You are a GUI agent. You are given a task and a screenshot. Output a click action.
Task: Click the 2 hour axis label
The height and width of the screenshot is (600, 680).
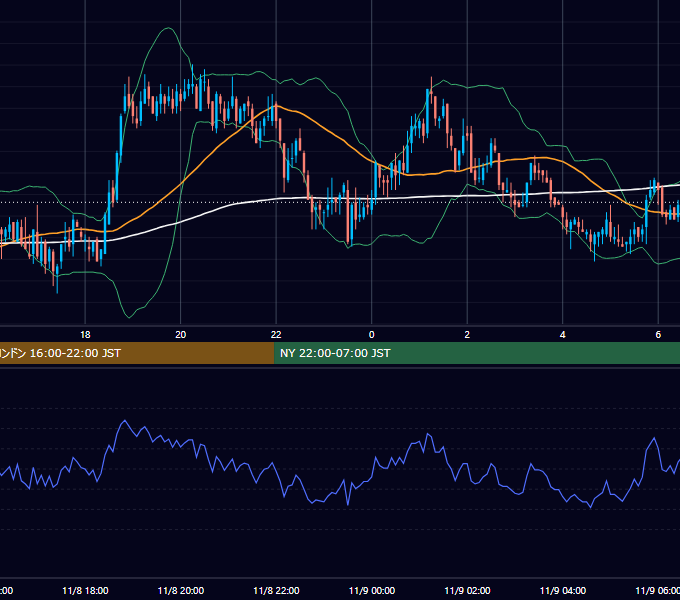coord(467,335)
